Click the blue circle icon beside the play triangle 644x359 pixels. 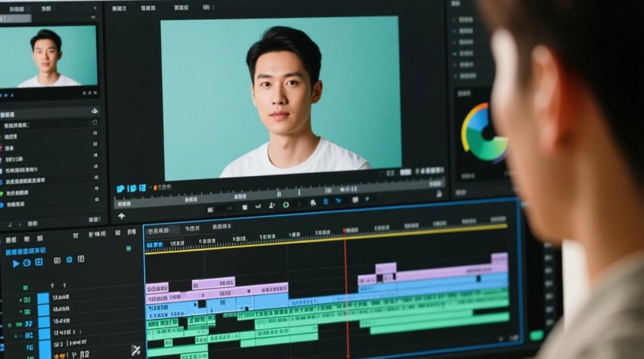click(x=27, y=263)
